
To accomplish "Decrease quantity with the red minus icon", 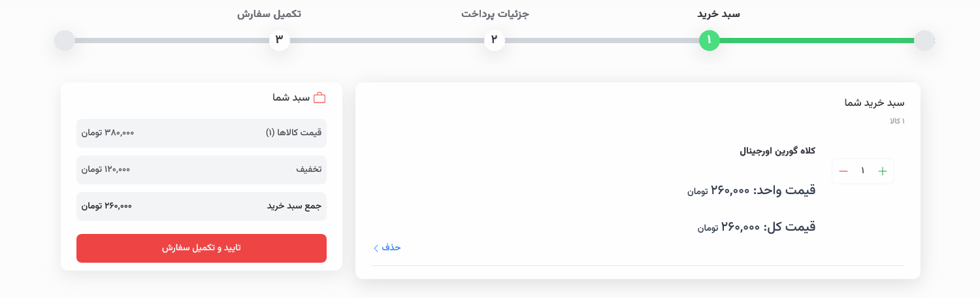I will 843,171.
